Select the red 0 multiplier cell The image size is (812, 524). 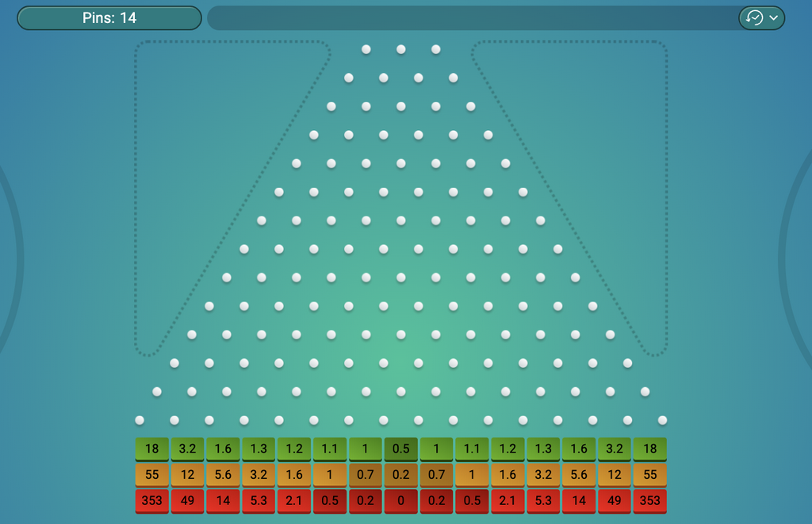tap(400, 501)
